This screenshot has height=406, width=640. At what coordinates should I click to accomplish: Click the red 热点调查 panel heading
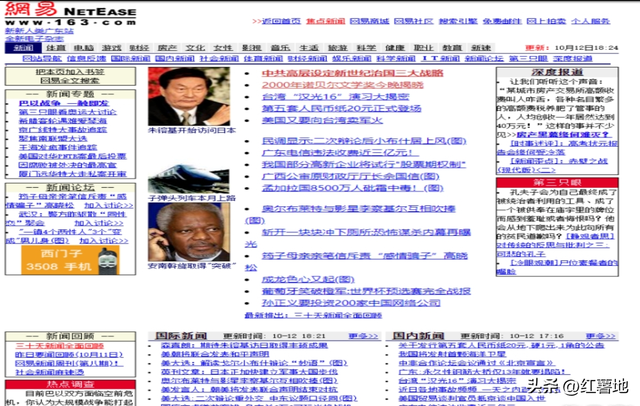pos(70,384)
